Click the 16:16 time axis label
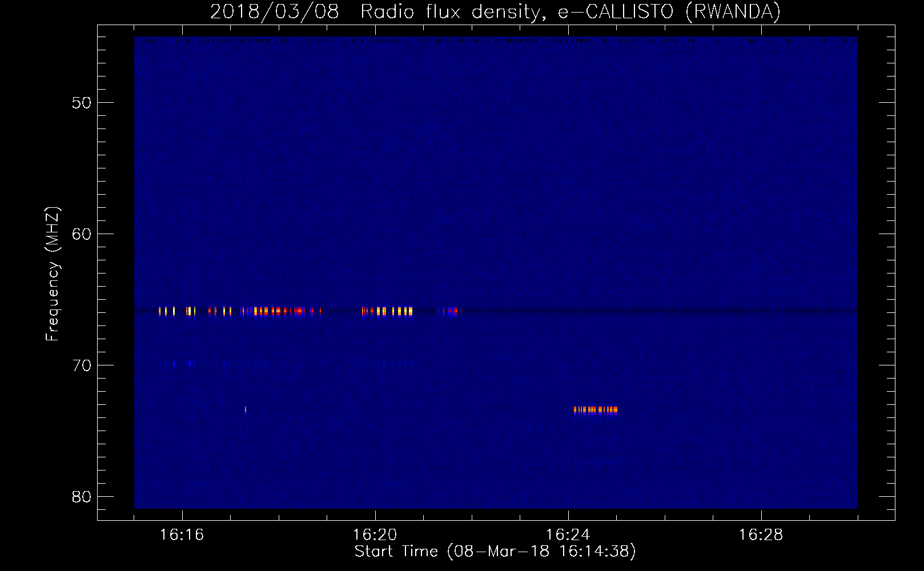This screenshot has height=571, width=924. [x=182, y=535]
